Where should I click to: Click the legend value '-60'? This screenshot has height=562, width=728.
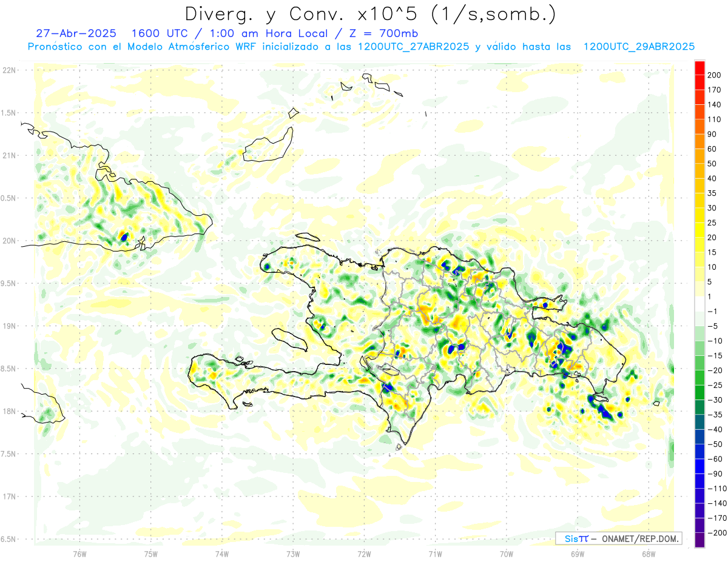coord(715,460)
